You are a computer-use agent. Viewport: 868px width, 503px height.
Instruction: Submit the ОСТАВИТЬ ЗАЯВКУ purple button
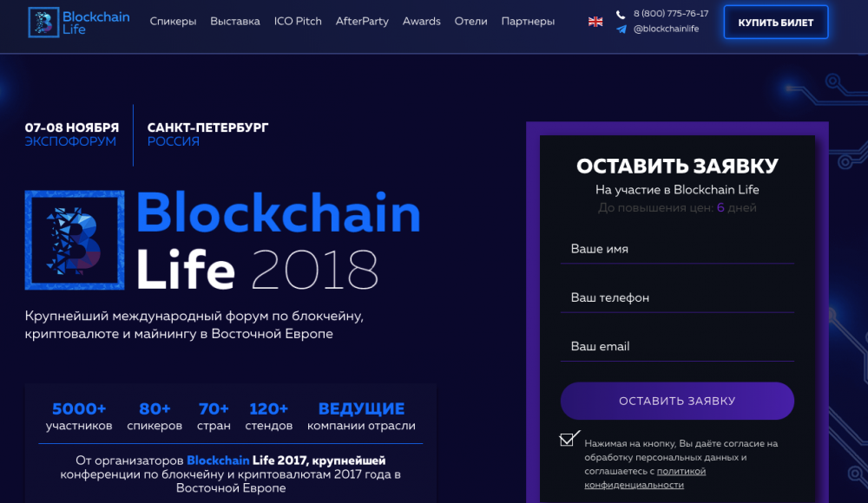677,401
